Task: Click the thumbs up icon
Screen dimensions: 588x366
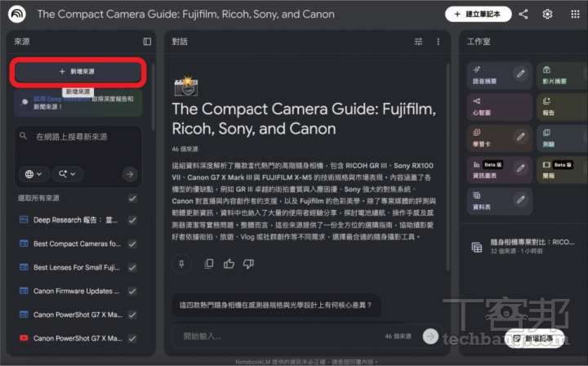Action: [x=229, y=264]
